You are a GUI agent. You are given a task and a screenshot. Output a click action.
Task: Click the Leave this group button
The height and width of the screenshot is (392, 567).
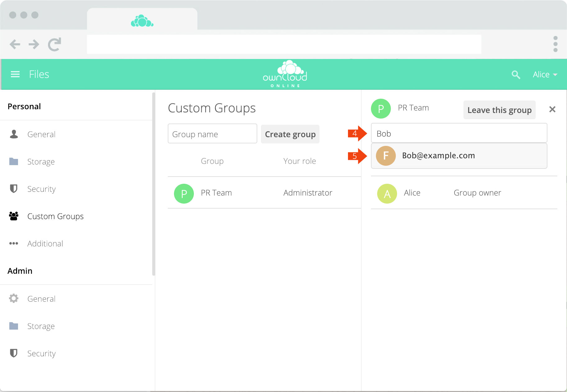coord(499,110)
